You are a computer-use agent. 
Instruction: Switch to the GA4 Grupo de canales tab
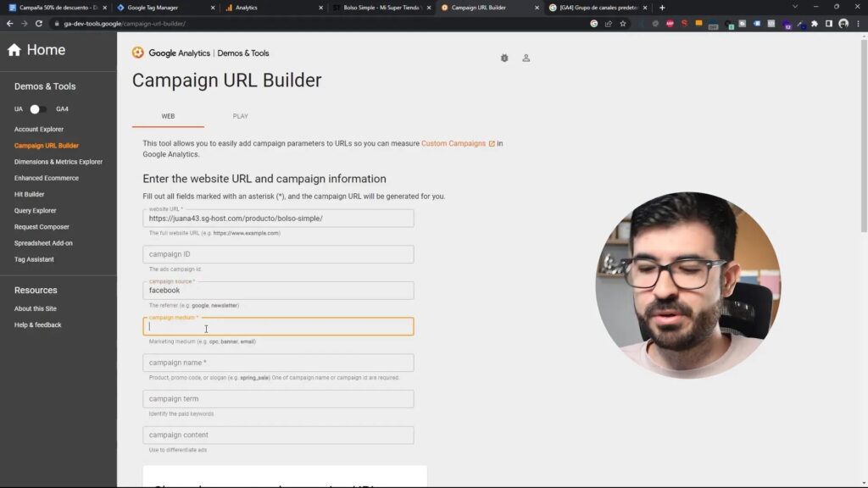coord(599,8)
